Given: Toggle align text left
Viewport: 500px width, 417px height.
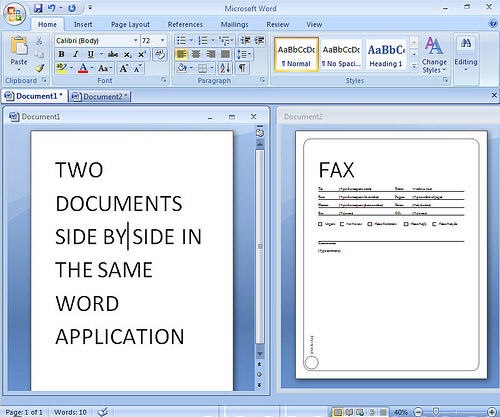Looking at the screenshot, I should tap(181, 54).
